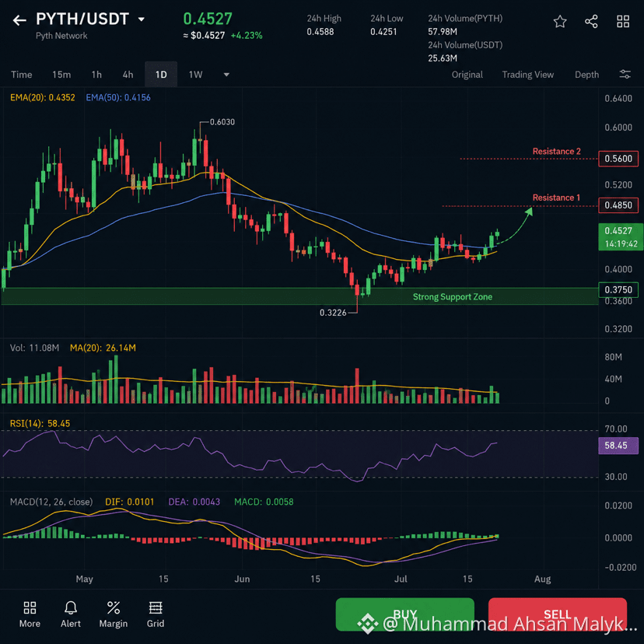This screenshot has height=644, width=644.
Task: Click the Aug date on time axis
Action: [542, 579]
